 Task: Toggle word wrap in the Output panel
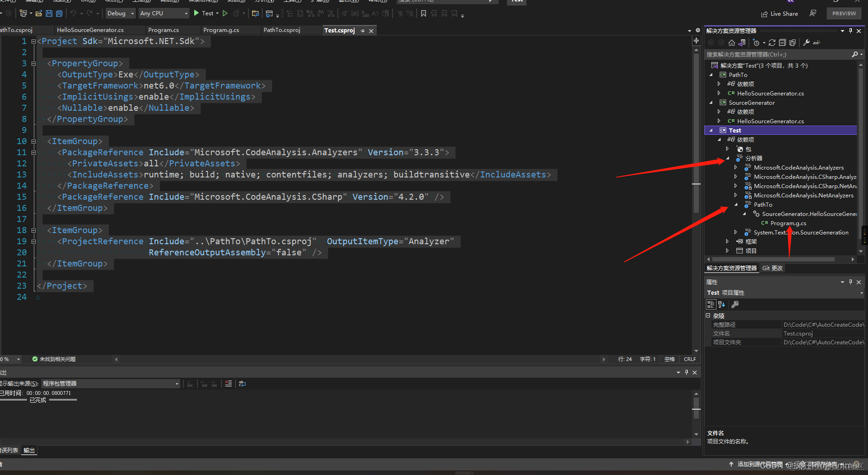pyautogui.click(x=242, y=384)
